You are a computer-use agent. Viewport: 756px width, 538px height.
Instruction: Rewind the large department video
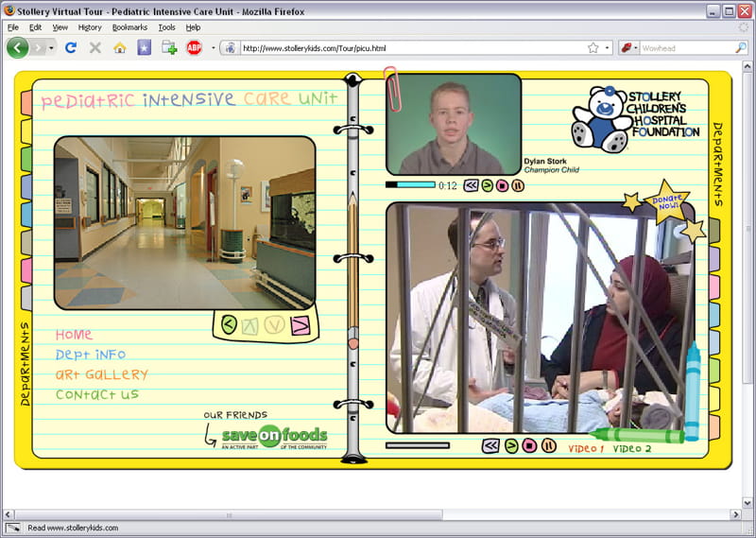point(490,446)
